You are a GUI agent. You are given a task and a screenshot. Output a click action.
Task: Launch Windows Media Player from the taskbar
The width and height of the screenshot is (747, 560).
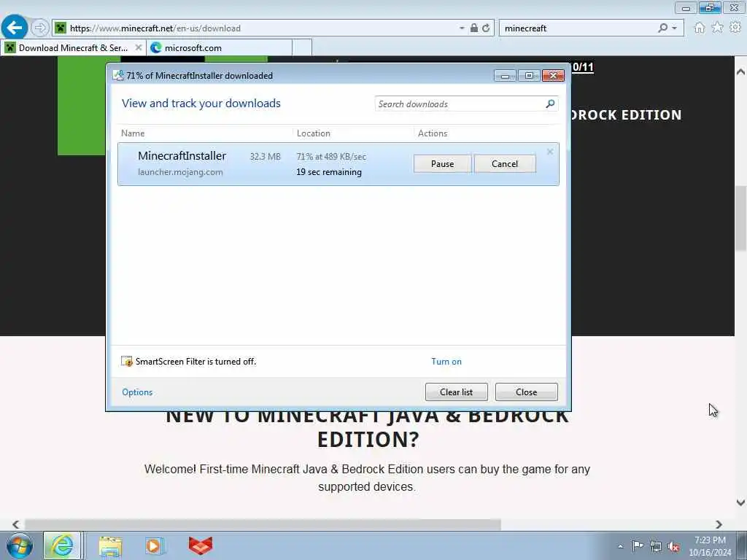(x=154, y=545)
